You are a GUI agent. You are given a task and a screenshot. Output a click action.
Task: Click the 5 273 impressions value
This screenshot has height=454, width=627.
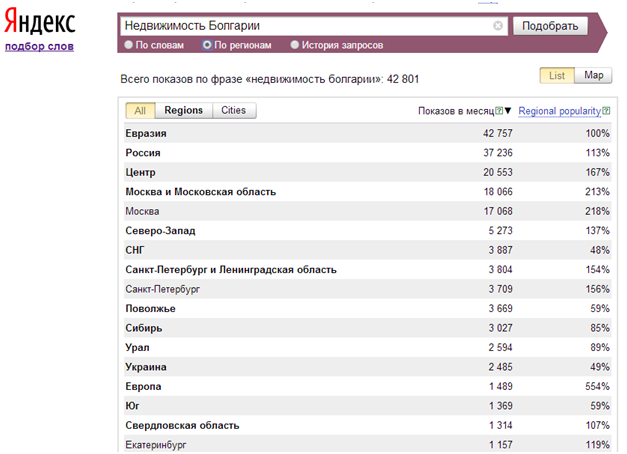(x=500, y=230)
